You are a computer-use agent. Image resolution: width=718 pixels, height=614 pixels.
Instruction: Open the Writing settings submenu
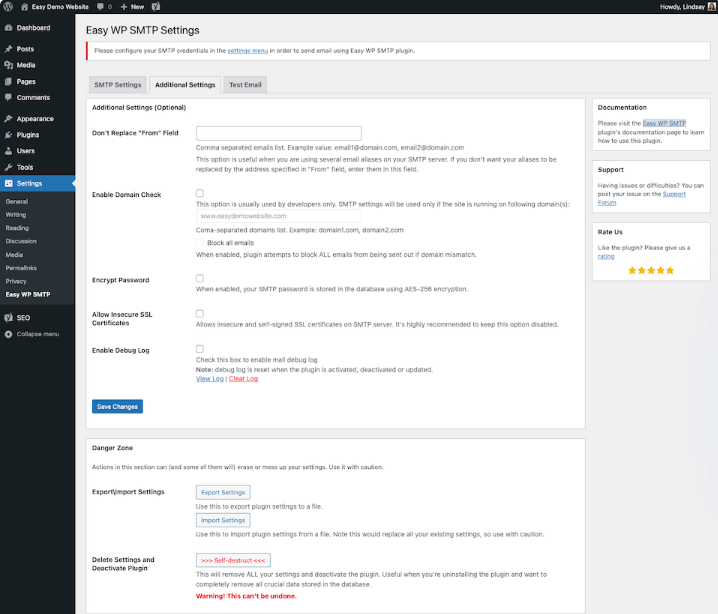16,215
